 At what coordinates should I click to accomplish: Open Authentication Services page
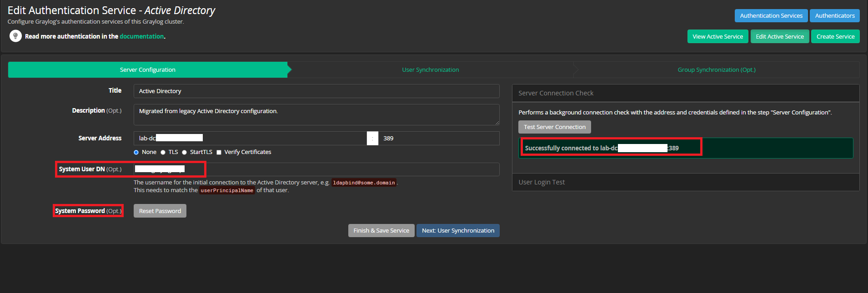(x=771, y=15)
